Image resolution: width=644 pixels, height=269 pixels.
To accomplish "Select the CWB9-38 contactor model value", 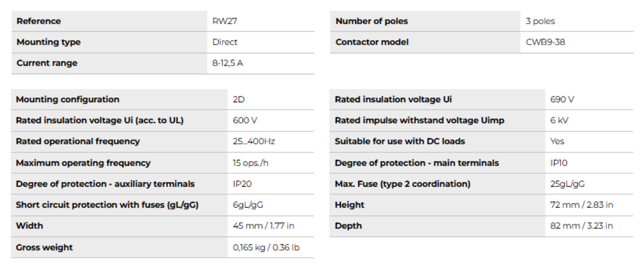I will click(x=545, y=42).
